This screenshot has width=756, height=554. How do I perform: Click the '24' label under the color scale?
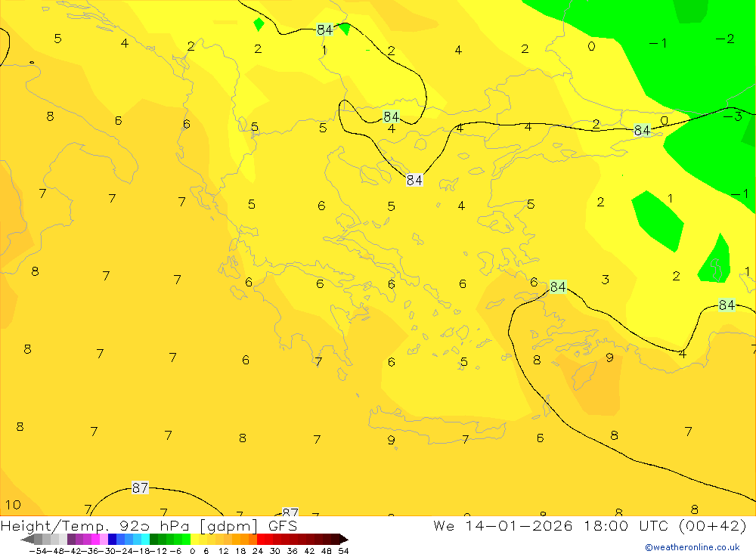[258, 551]
